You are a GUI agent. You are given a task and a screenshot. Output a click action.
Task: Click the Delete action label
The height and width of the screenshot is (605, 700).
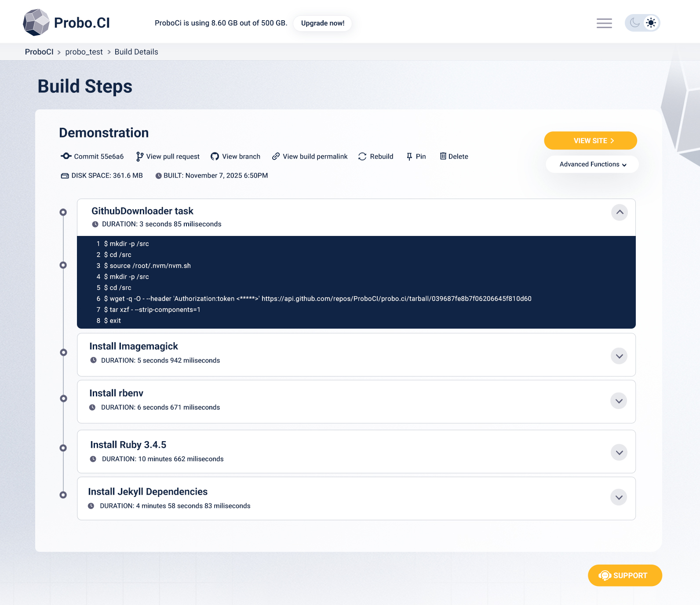(x=458, y=156)
